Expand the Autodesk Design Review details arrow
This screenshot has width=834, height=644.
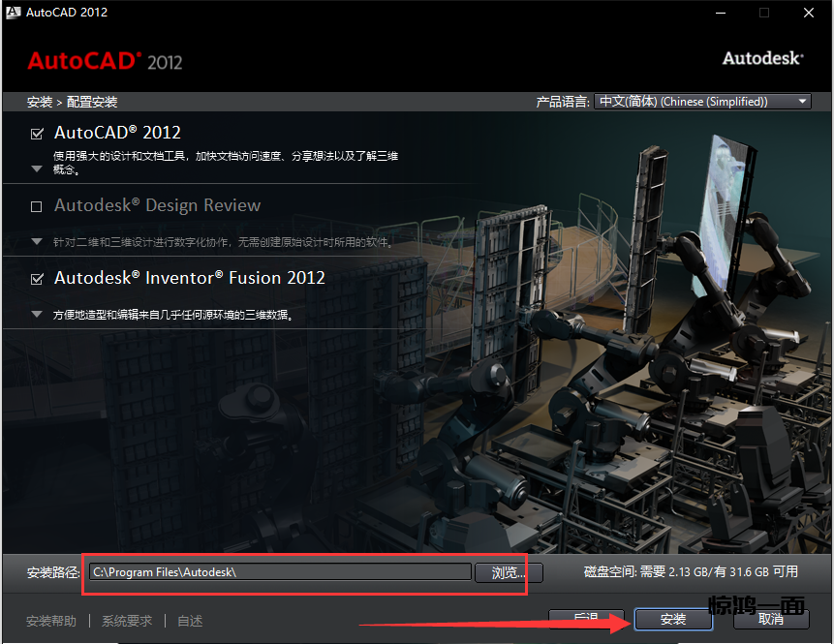click(x=37, y=241)
